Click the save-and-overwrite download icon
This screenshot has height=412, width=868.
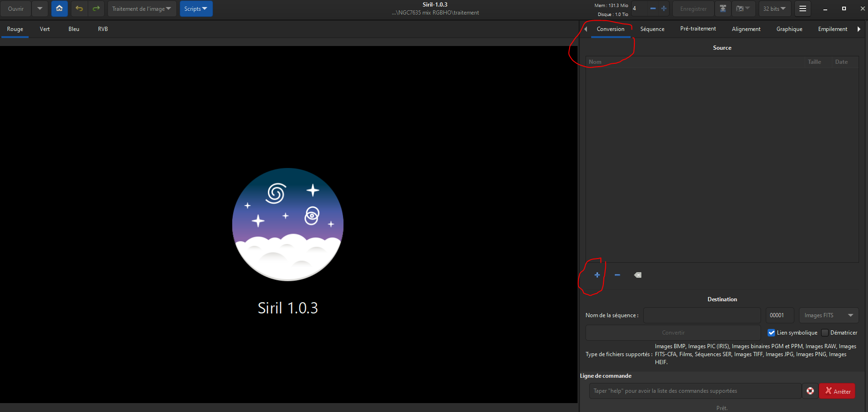723,8
